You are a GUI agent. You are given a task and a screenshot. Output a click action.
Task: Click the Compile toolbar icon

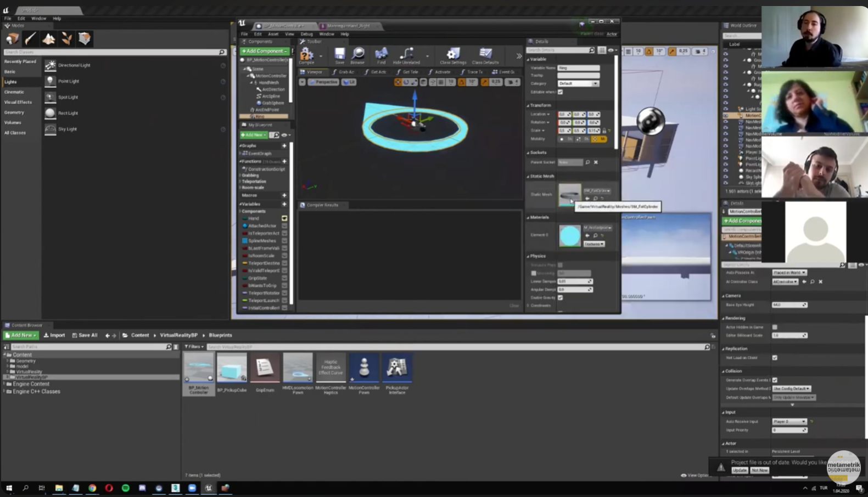[x=306, y=54]
